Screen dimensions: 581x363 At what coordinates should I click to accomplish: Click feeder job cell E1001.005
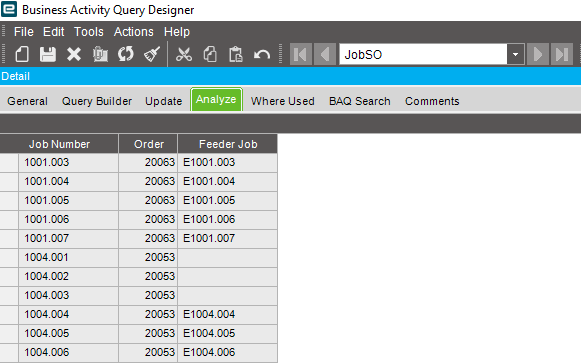pyautogui.click(x=228, y=200)
